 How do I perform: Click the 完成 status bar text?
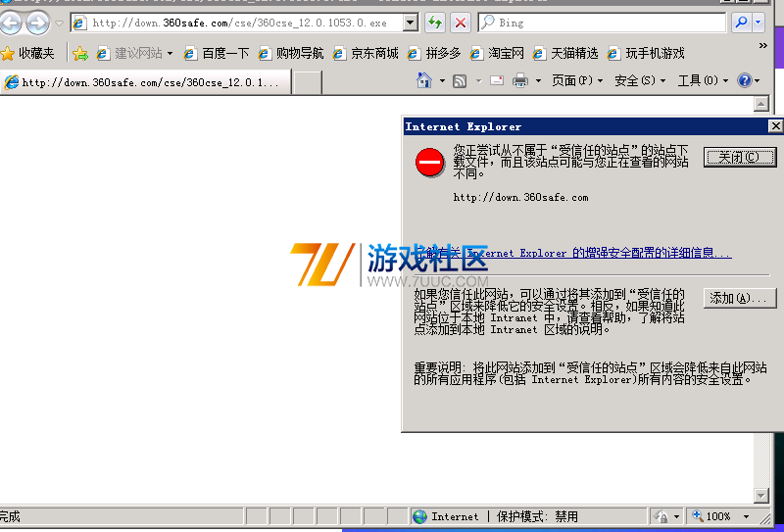[x=10, y=516]
